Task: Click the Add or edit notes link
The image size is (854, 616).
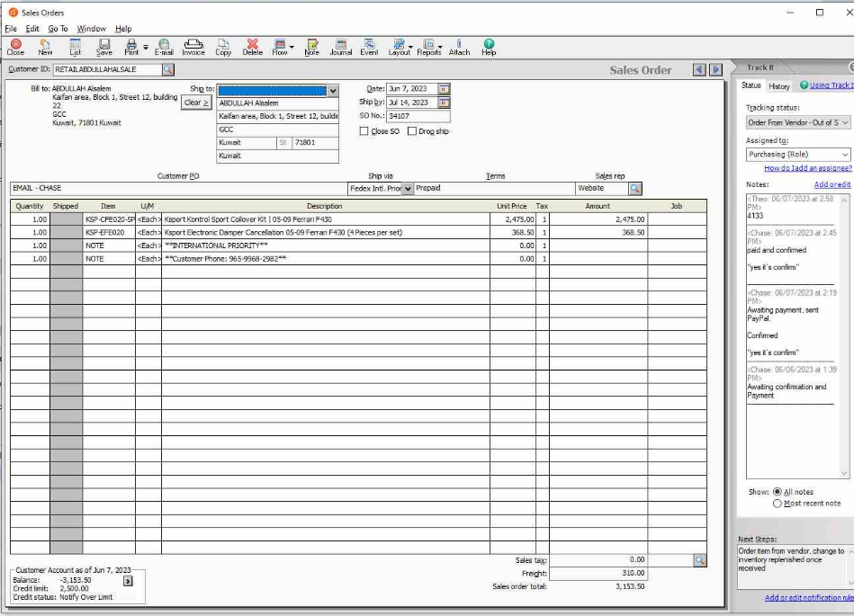Action: point(832,184)
